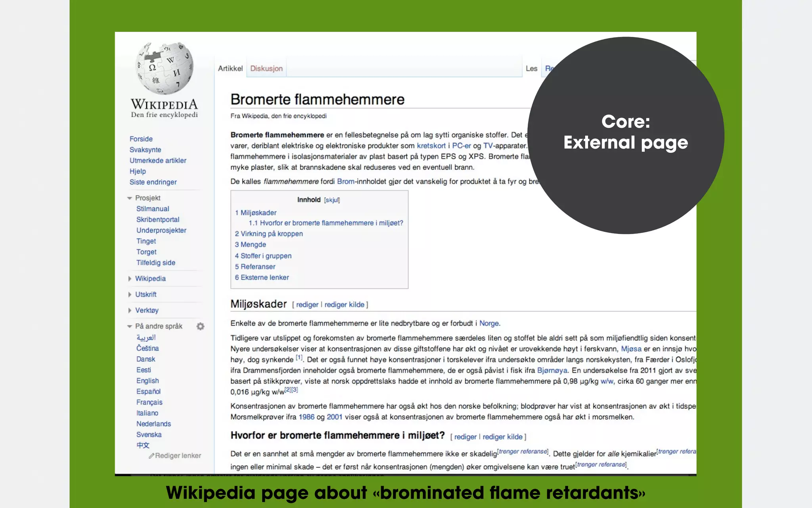The width and height of the screenshot is (812, 508).
Task: Open the TV article link
Action: [488, 146]
